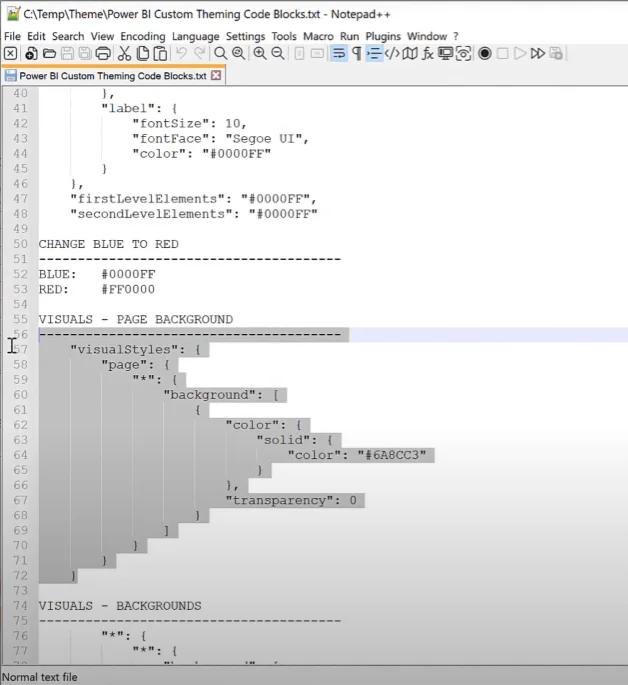Open the Function List fx icon
The image size is (628, 685).
428,54
